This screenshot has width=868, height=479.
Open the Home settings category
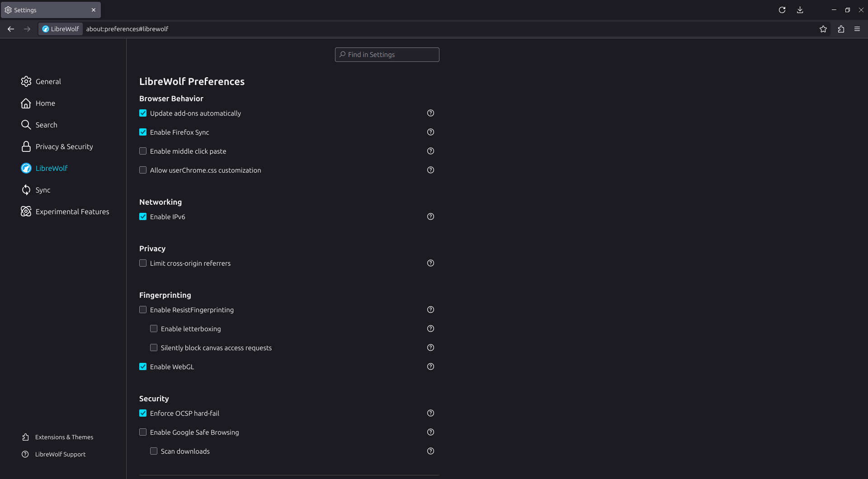coord(38,103)
